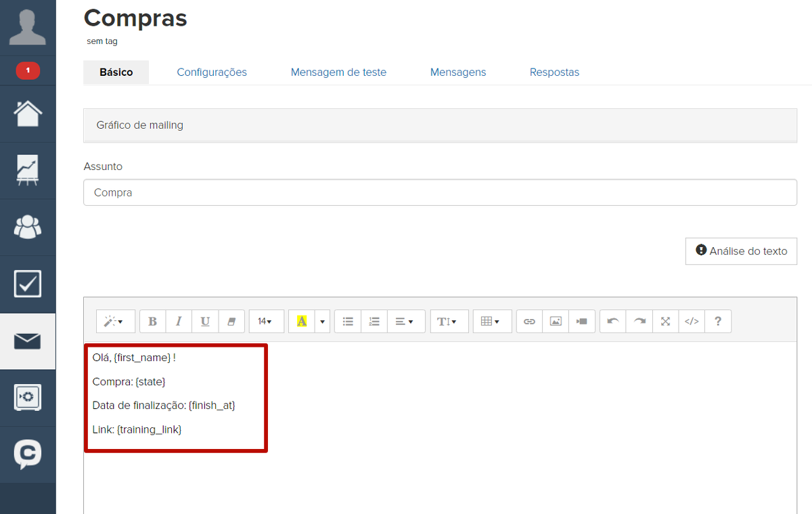The height and width of the screenshot is (514, 812).
Task: Insert an unordered bullet list
Action: tap(348, 322)
